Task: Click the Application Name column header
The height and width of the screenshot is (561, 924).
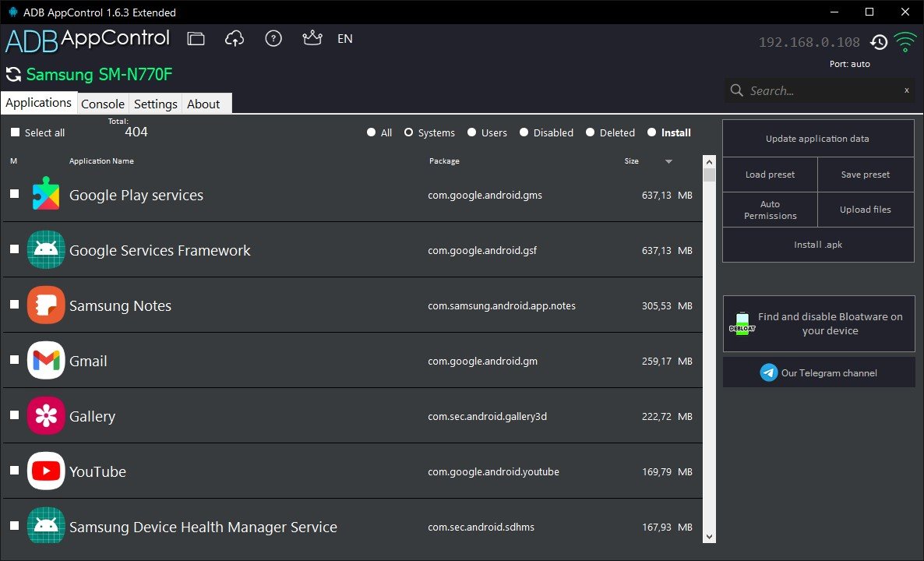Action: pyautogui.click(x=101, y=161)
